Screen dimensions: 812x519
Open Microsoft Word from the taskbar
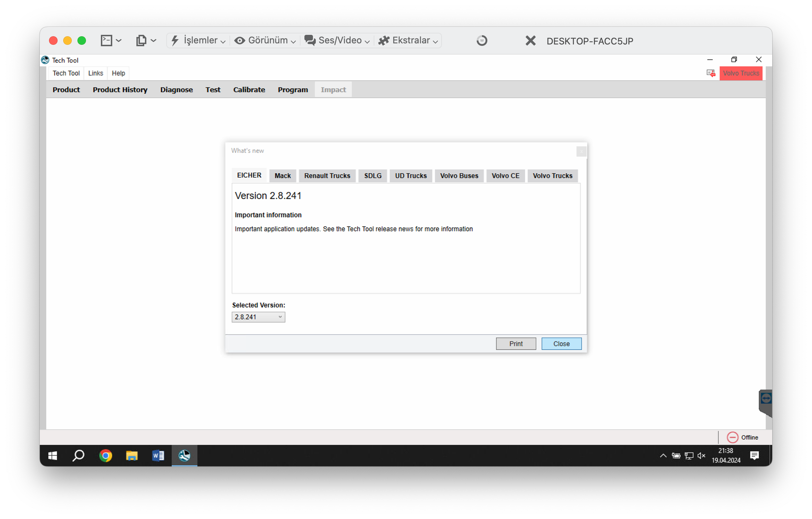click(x=158, y=455)
